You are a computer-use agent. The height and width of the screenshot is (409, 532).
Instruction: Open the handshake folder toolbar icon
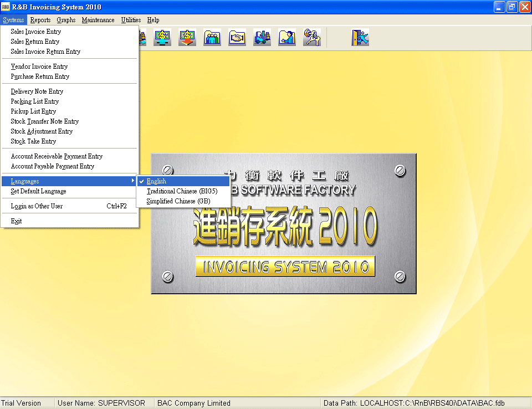pos(237,37)
